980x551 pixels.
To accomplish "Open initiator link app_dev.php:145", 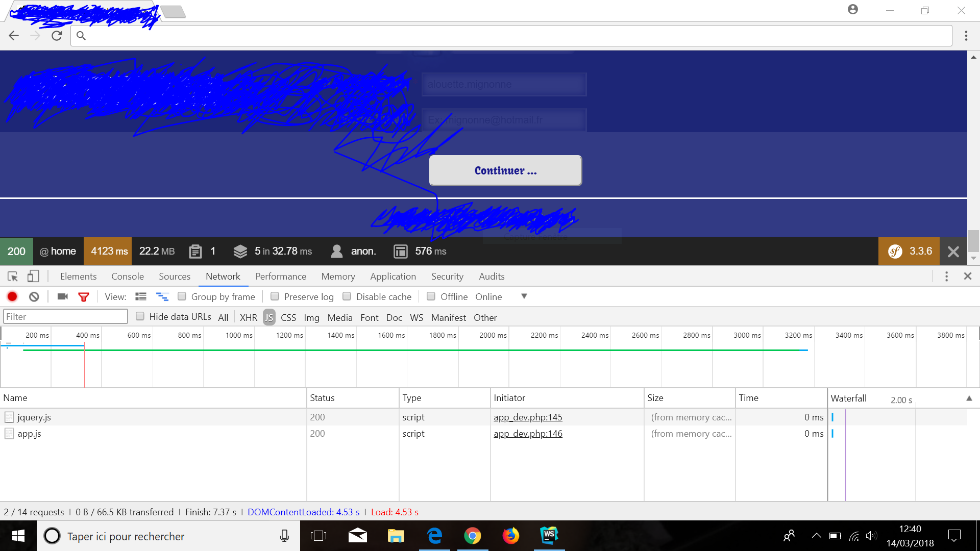I will pos(528,417).
